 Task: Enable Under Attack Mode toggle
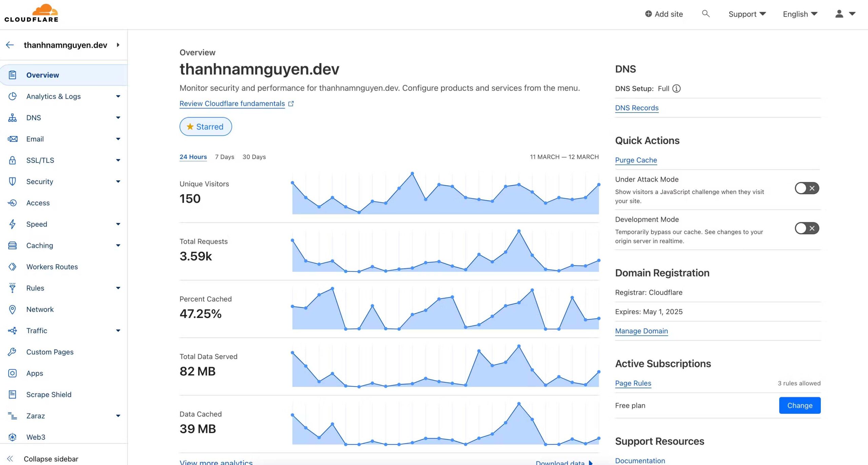coord(807,188)
